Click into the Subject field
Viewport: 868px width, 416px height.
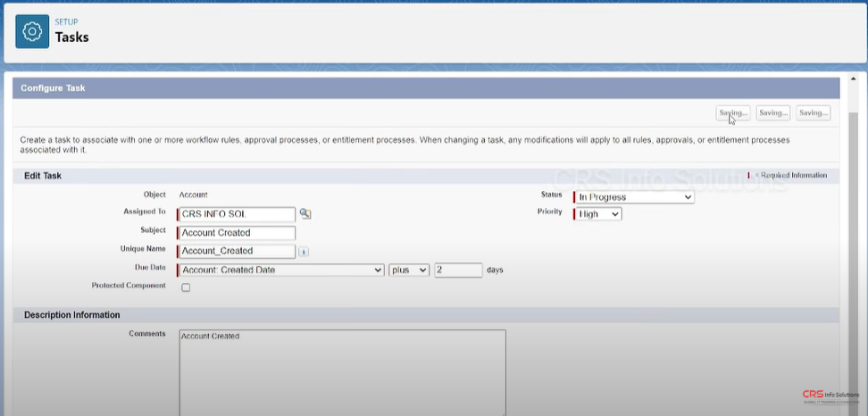(238, 233)
